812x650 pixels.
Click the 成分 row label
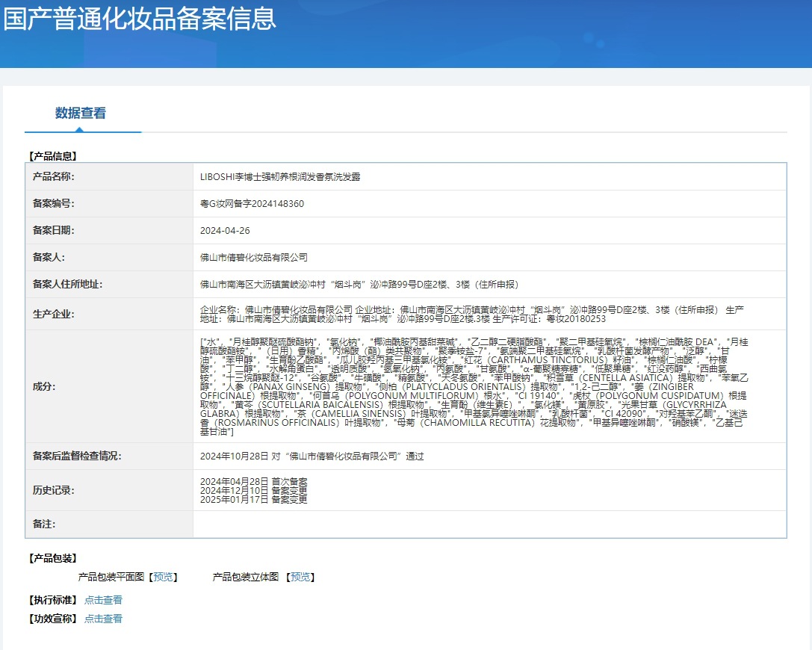(44, 386)
